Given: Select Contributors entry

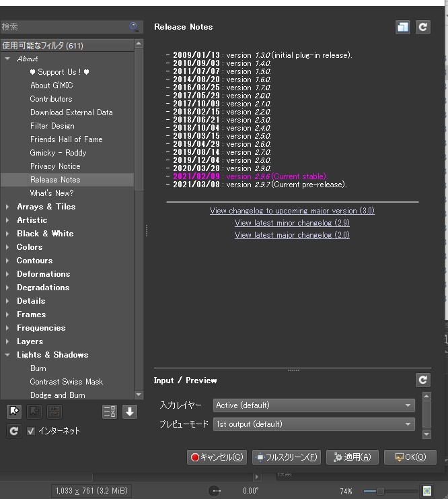Looking at the screenshot, I should 51,99.
